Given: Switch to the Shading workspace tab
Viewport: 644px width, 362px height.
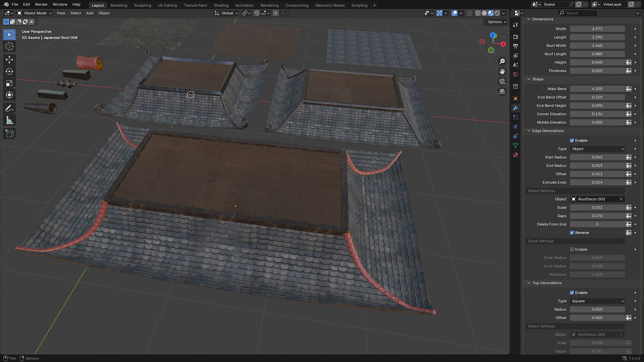Looking at the screenshot, I should (x=221, y=6).
